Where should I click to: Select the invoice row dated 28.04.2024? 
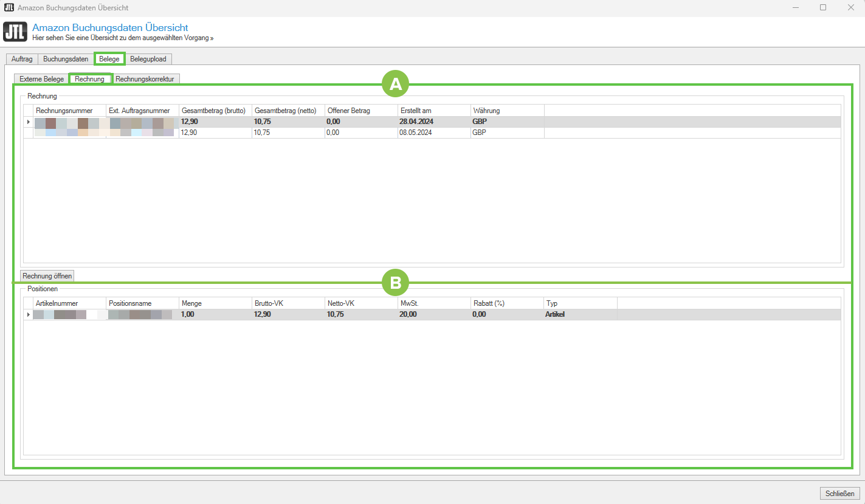click(416, 122)
